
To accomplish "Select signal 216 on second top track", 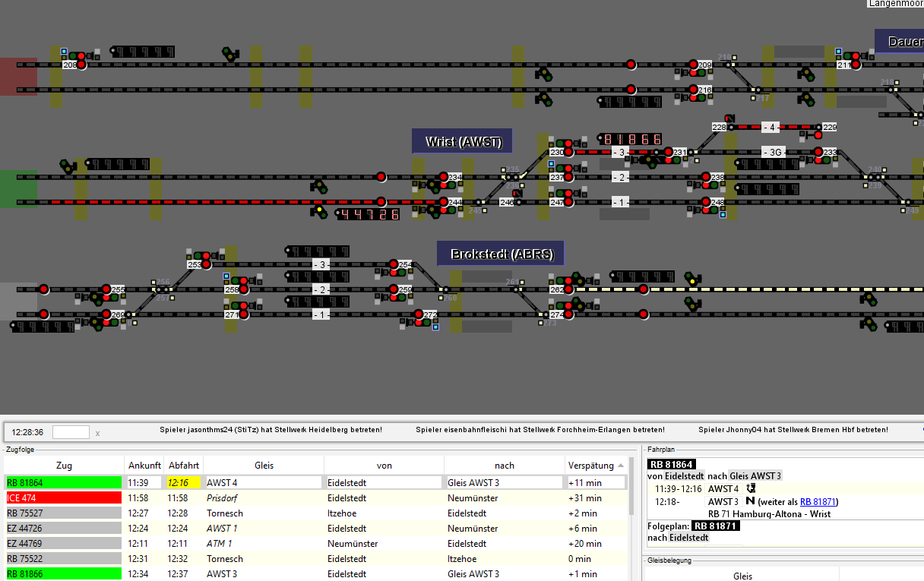I will pyautogui.click(x=693, y=90).
